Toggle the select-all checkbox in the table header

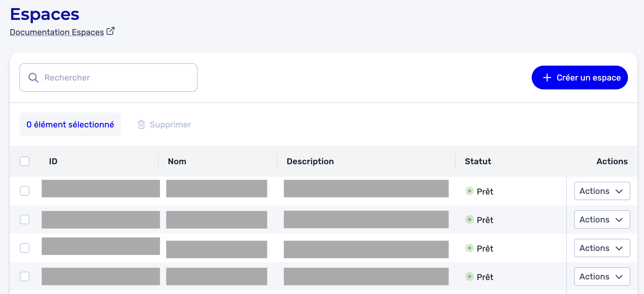[25, 161]
